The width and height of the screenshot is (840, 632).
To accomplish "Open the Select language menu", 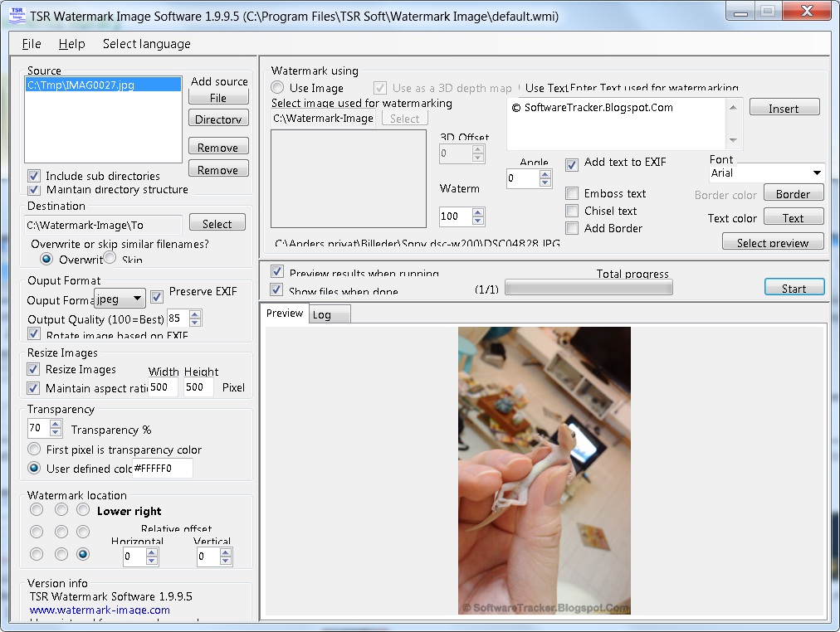I will coord(146,44).
